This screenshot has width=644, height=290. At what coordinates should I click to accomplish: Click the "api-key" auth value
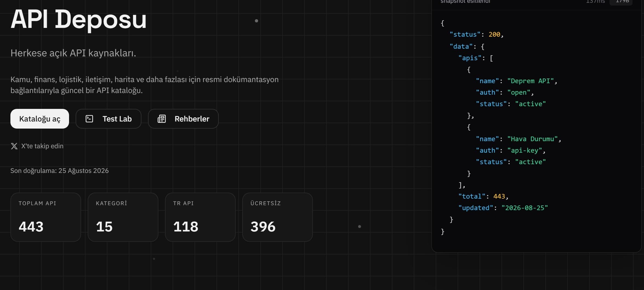(525, 150)
